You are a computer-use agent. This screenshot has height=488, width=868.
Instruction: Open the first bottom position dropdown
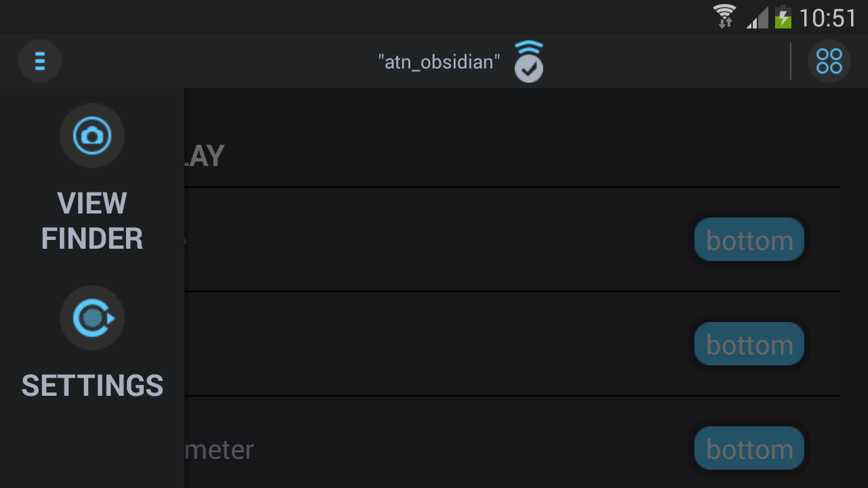749,239
